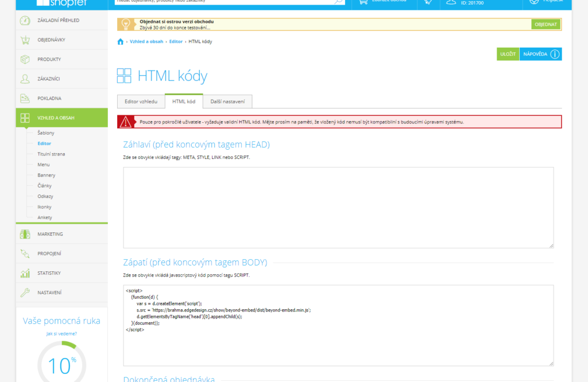Open the Menu submenu item
The width and height of the screenshot is (588, 382).
pyautogui.click(x=44, y=165)
